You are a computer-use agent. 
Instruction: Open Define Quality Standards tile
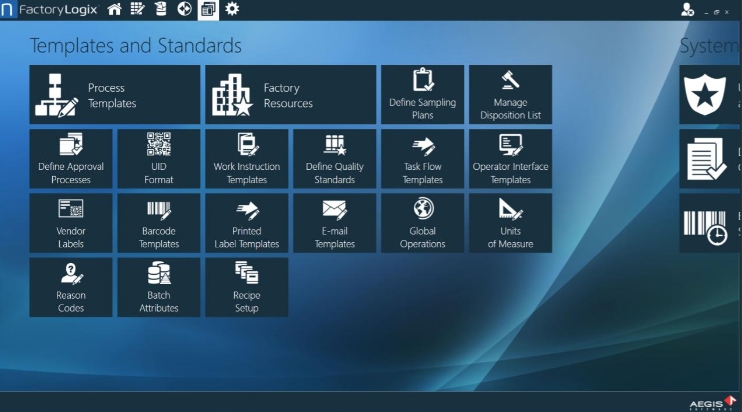tap(335, 159)
